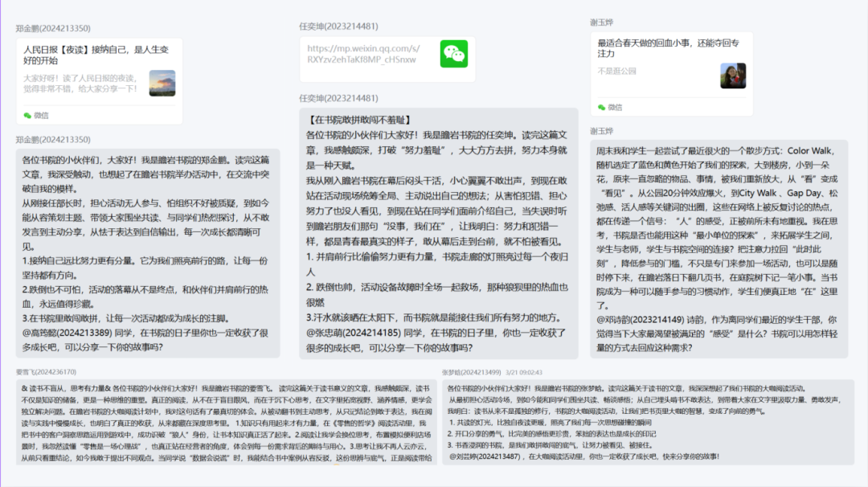Open the photo thumbnail in the 最适合春天 article card
Screen dimensions: 868x487
733,76
